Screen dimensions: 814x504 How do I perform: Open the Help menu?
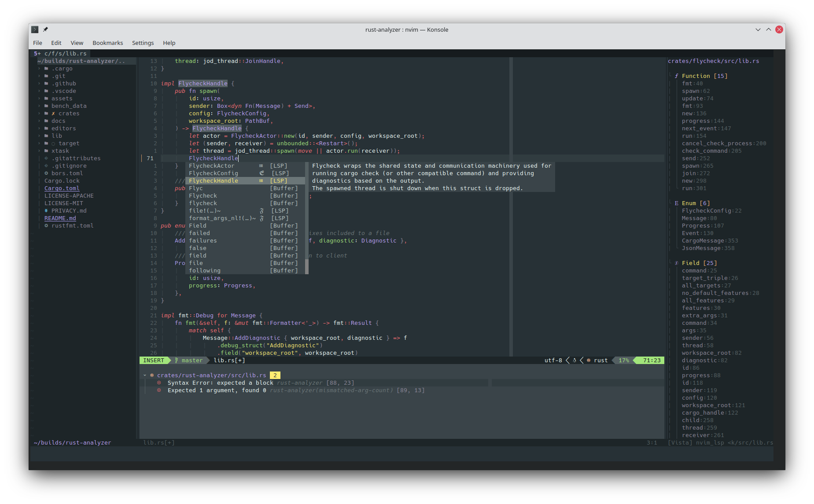pos(169,43)
